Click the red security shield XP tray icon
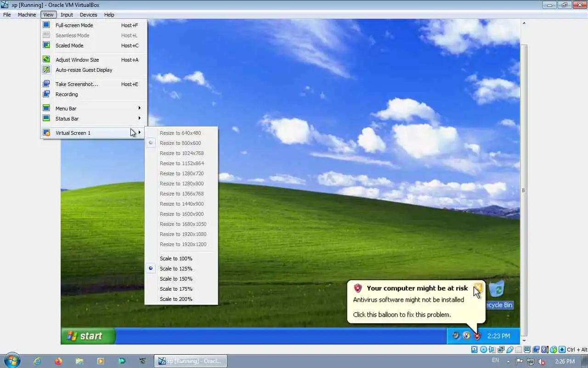The height and width of the screenshot is (368, 588). (x=477, y=336)
